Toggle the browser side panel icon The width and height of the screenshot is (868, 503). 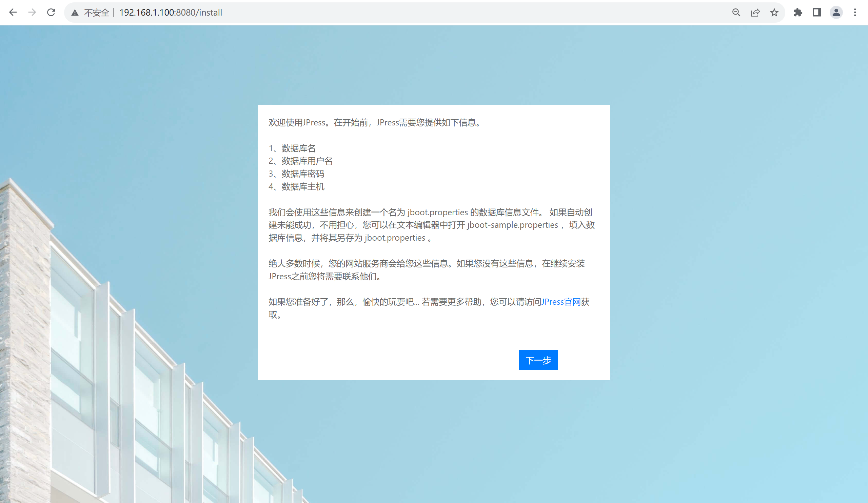pyautogui.click(x=817, y=13)
